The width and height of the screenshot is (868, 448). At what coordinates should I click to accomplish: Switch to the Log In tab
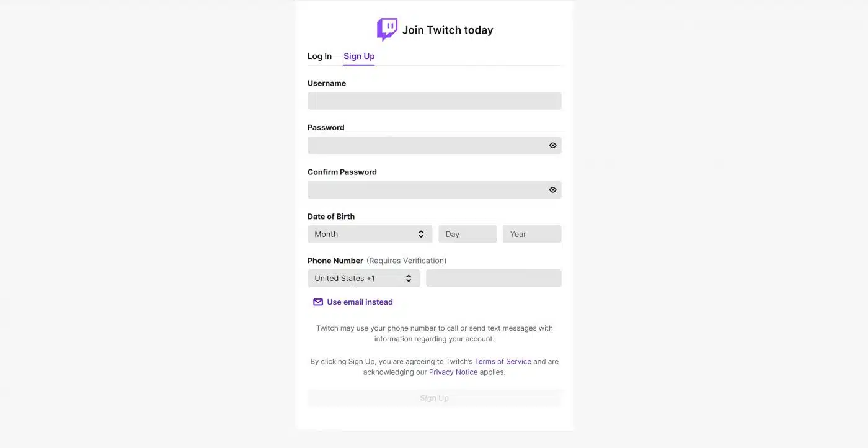[x=319, y=56]
